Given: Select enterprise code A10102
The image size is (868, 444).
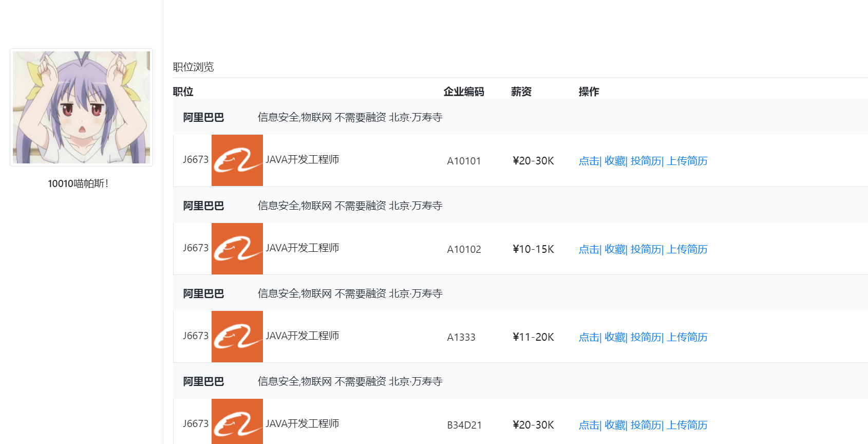Looking at the screenshot, I should 464,249.
